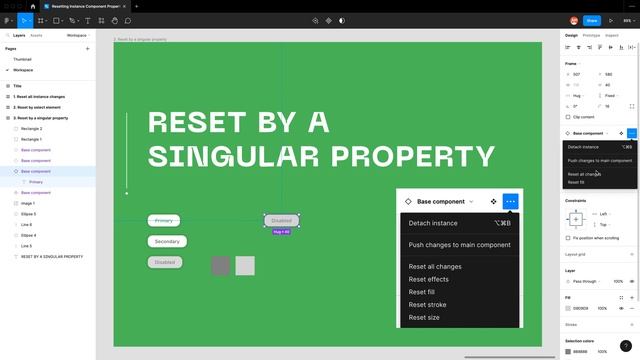The height and width of the screenshot is (360, 640).
Task: Remove fill with minus button
Action: coord(632,308)
